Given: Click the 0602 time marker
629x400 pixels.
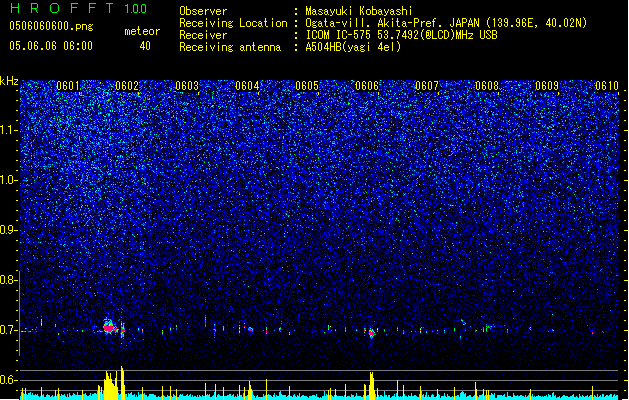Looking at the screenshot, I should pos(127,86).
